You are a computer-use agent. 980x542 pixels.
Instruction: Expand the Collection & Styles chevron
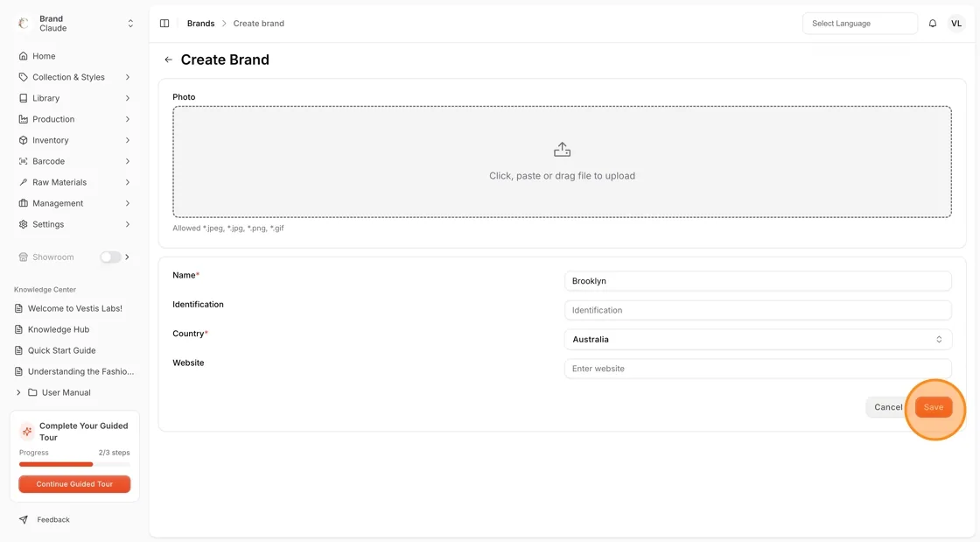coord(128,77)
